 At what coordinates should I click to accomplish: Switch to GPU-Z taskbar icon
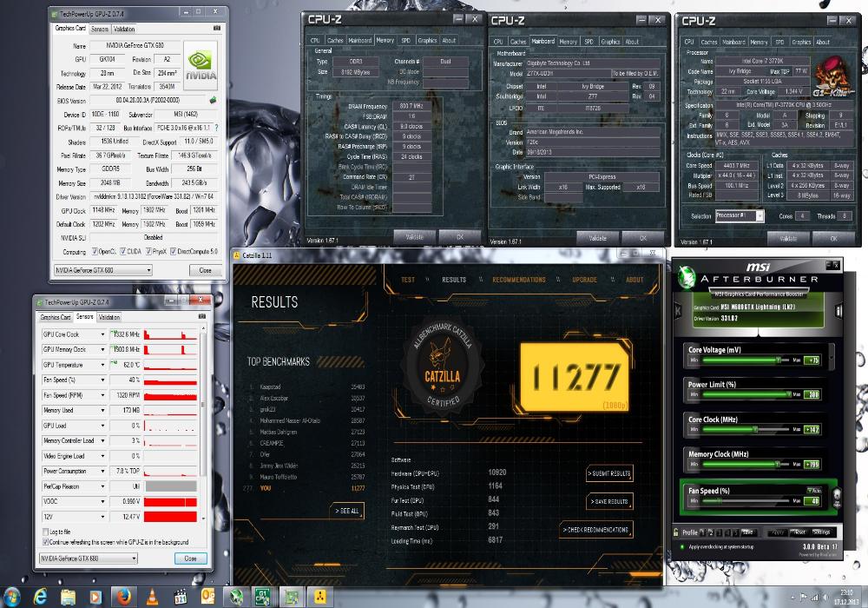tap(292, 597)
